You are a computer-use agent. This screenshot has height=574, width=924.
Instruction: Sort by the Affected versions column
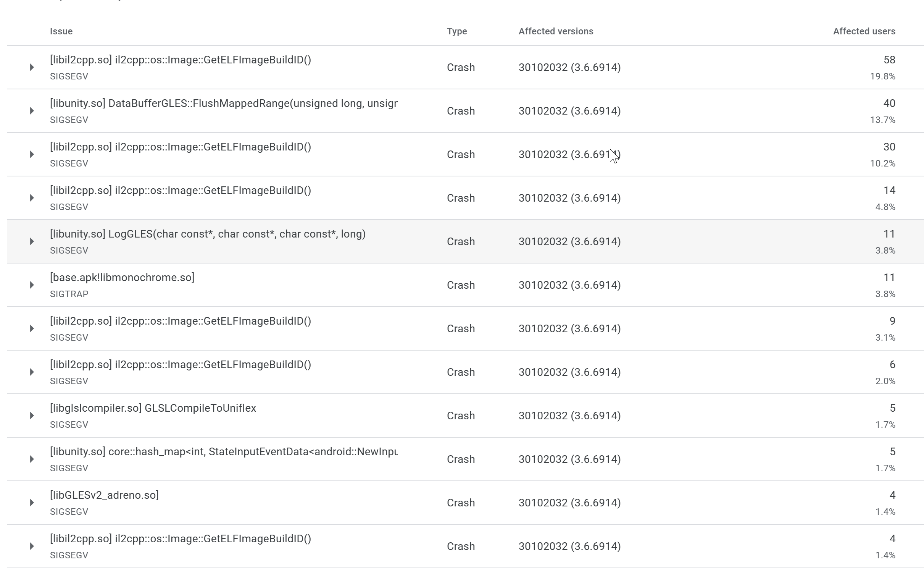[556, 31]
